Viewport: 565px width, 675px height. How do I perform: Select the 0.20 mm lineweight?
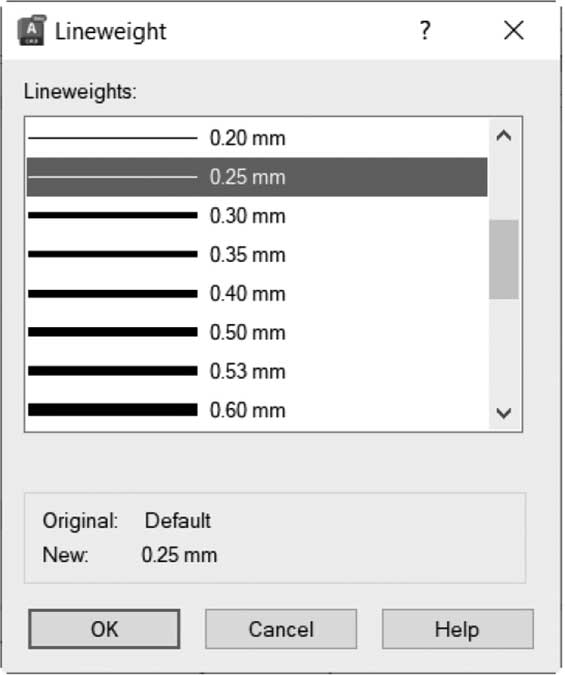pos(257,138)
